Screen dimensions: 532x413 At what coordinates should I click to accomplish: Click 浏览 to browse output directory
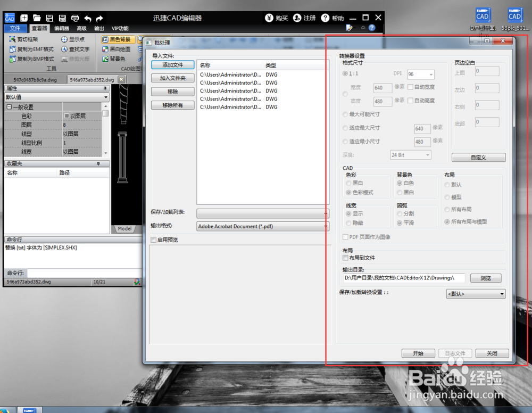tap(486, 278)
